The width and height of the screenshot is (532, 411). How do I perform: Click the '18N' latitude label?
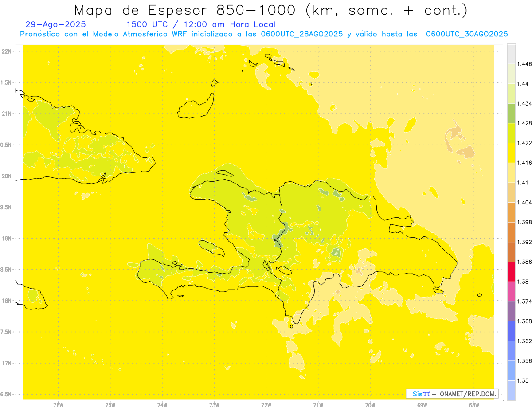click(7, 301)
